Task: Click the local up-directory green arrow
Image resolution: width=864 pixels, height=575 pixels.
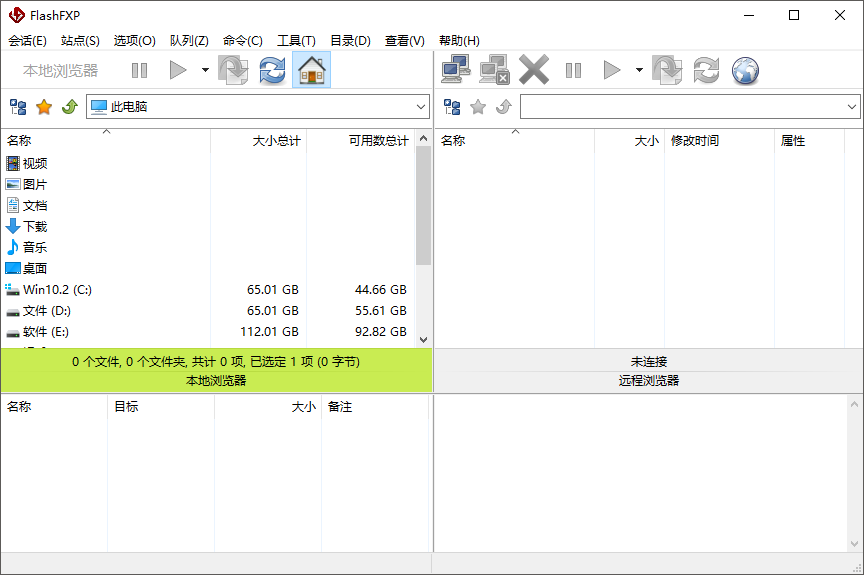Action: (69, 107)
